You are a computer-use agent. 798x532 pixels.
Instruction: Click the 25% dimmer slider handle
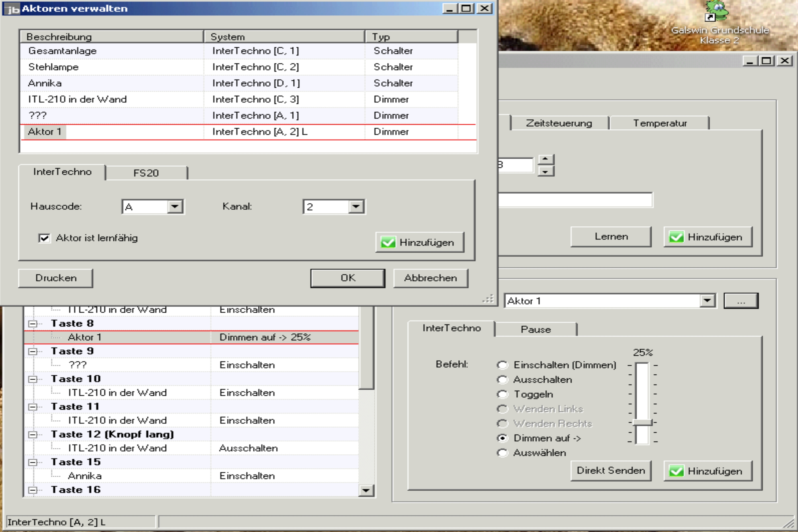tap(642, 422)
